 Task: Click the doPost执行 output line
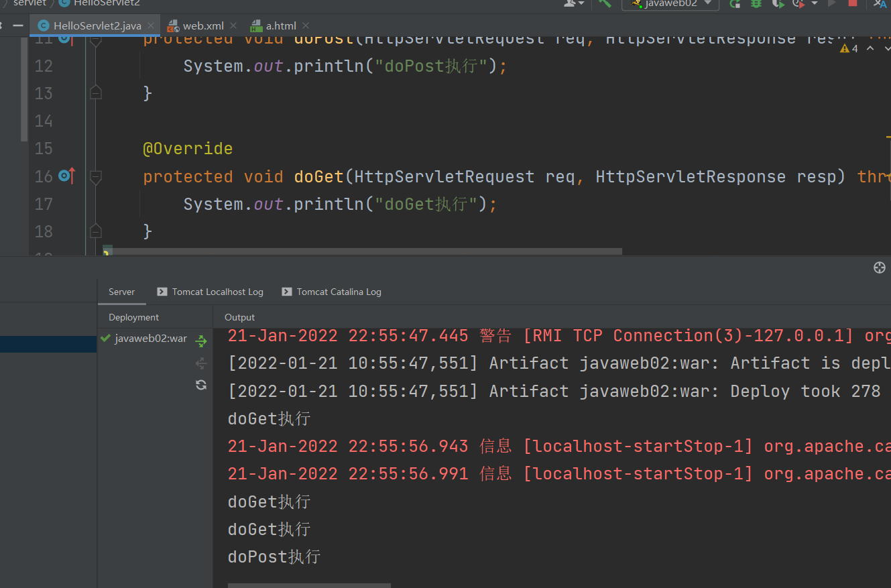pyautogui.click(x=274, y=557)
